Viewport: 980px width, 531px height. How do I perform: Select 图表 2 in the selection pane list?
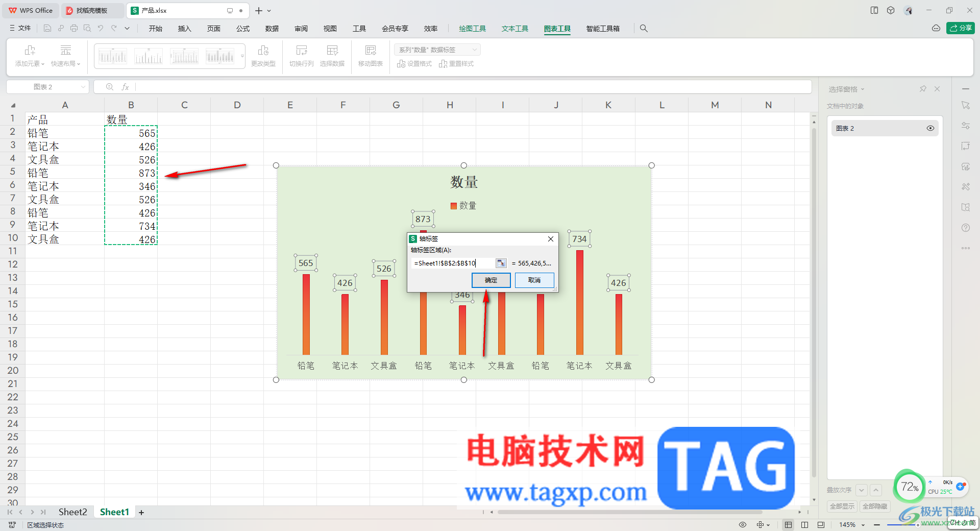885,128
